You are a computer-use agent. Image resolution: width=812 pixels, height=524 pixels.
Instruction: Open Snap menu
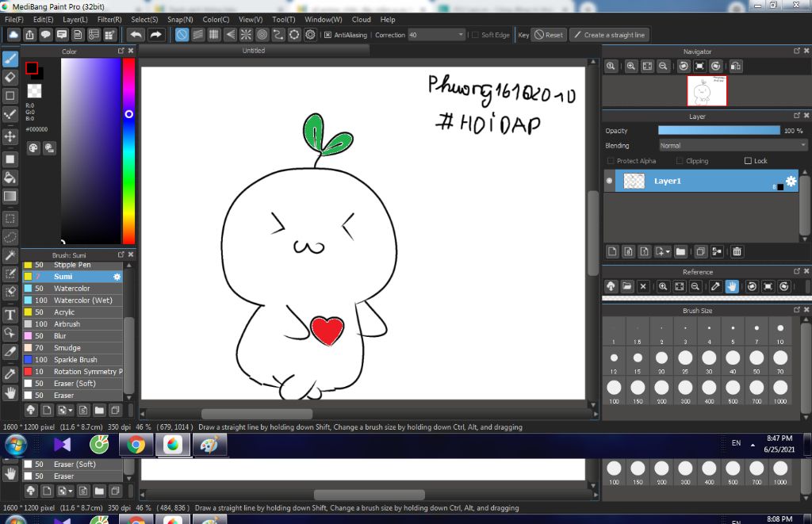pyautogui.click(x=180, y=20)
